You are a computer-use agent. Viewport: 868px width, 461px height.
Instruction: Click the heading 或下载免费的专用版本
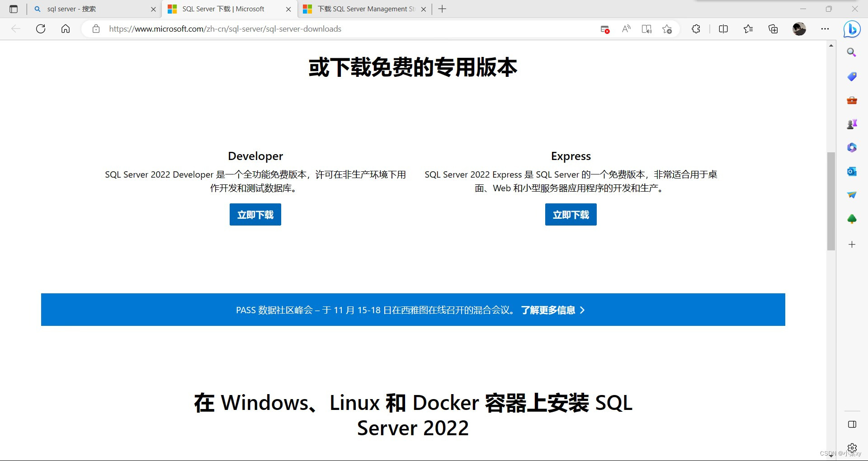pos(413,67)
